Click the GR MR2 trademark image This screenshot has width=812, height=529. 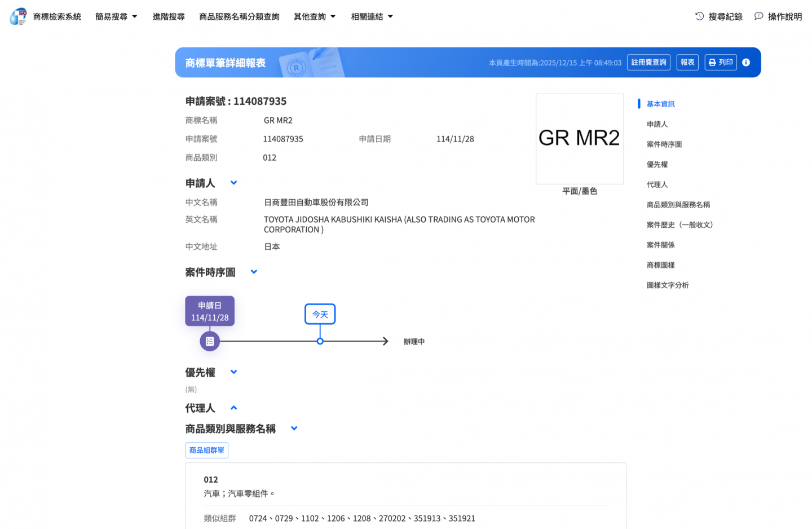tap(579, 139)
